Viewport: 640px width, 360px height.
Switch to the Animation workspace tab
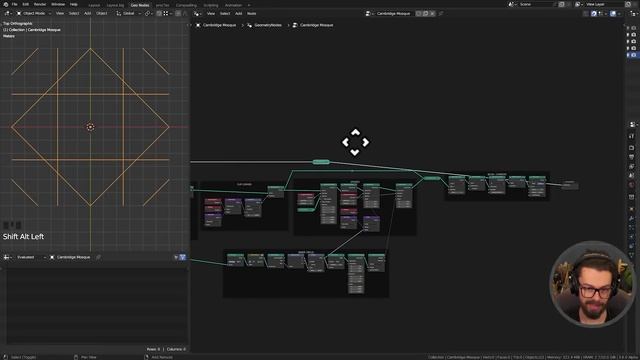point(233,5)
